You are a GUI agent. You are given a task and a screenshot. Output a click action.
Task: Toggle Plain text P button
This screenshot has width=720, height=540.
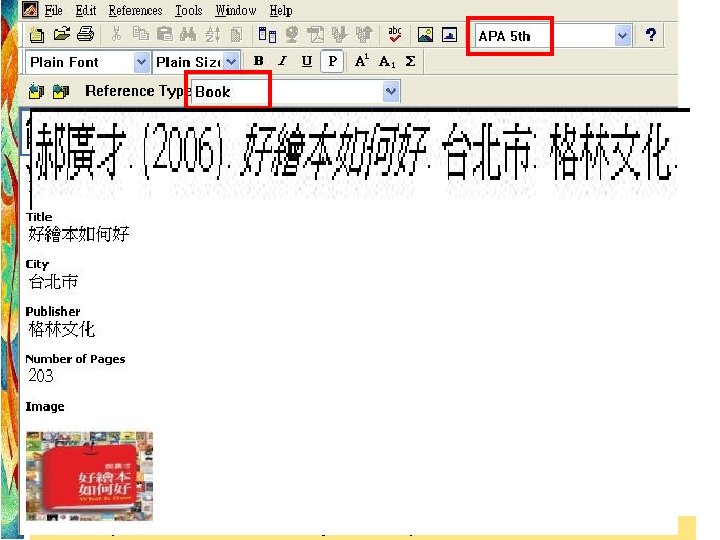[332, 61]
